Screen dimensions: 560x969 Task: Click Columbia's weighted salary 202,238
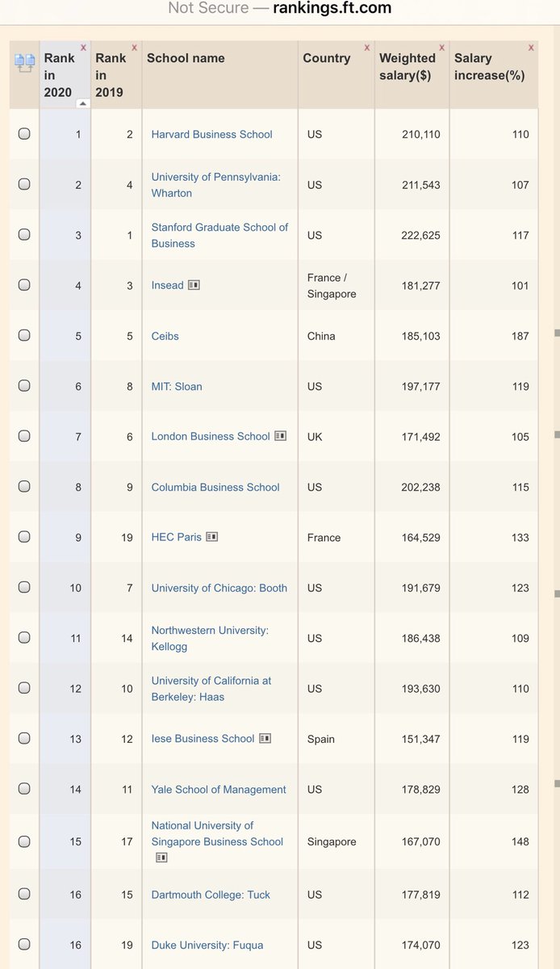421,487
